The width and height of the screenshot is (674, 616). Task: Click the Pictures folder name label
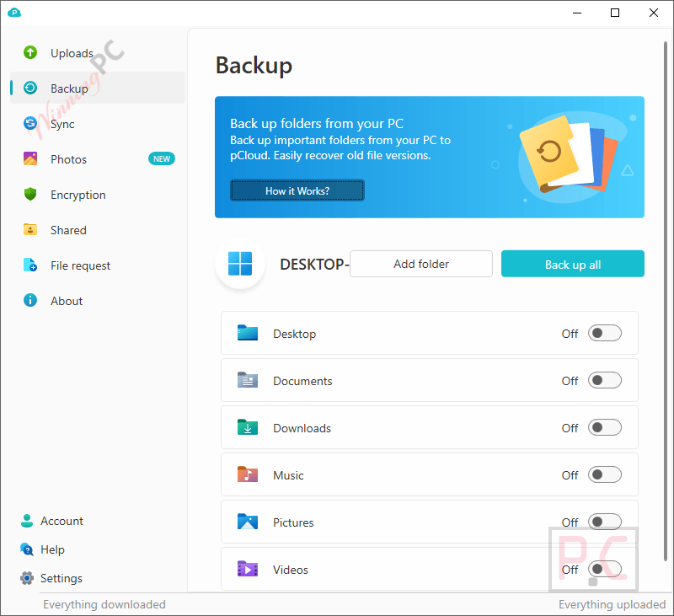293,522
